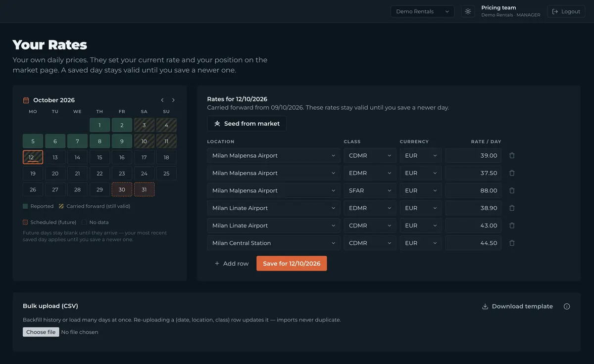
Task: Click the Bulk upload (CSV) heading
Action: (50, 306)
